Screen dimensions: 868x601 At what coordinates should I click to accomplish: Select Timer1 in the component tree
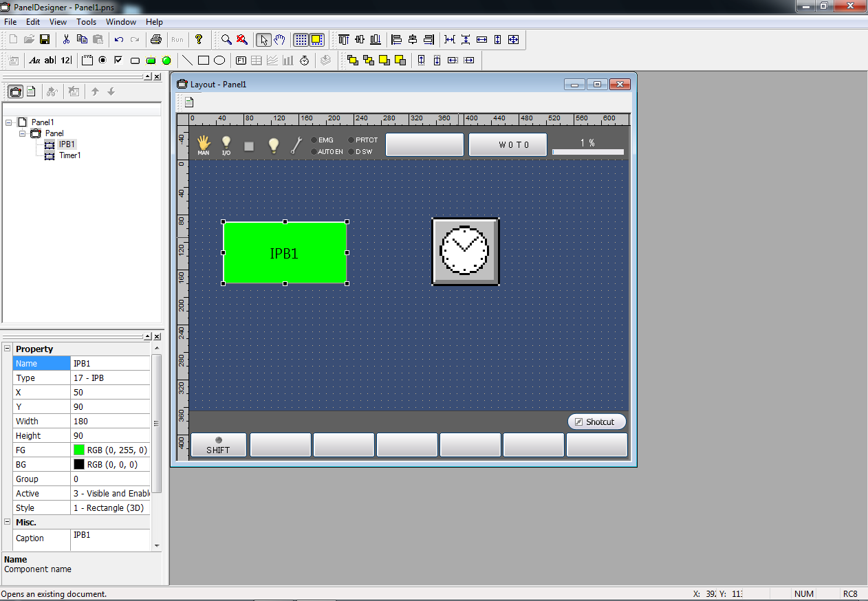pos(69,155)
